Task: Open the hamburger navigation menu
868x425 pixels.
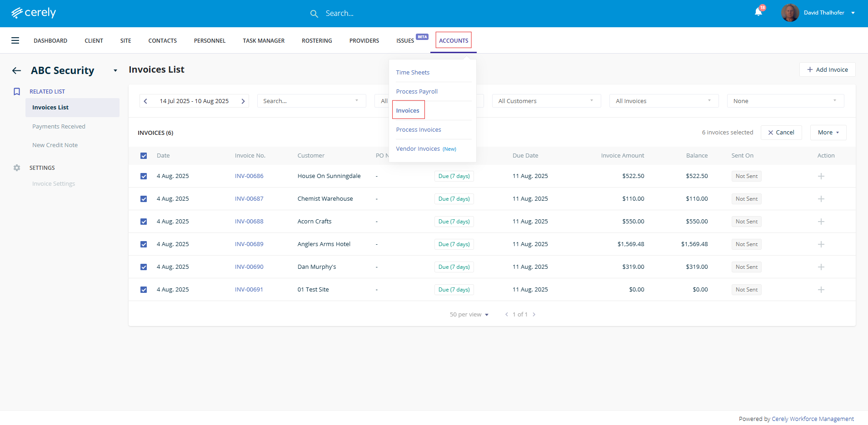Action: (15, 40)
